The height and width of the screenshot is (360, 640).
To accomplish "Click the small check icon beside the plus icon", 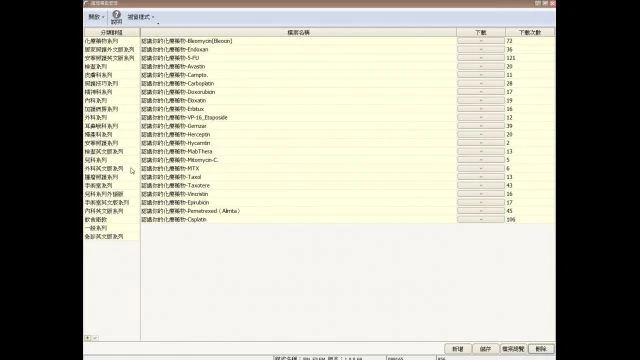I will point(95,338).
